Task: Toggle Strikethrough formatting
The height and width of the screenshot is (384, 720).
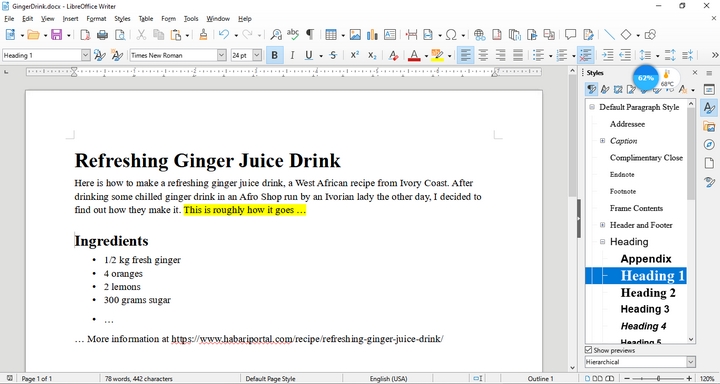Action: [x=333, y=56]
